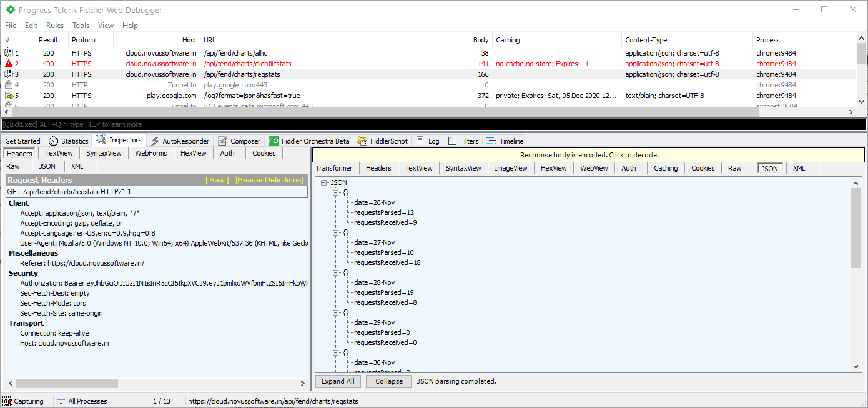868x408 pixels.
Task: Click the Authorization Bearer header line
Action: pyautogui.click(x=164, y=283)
